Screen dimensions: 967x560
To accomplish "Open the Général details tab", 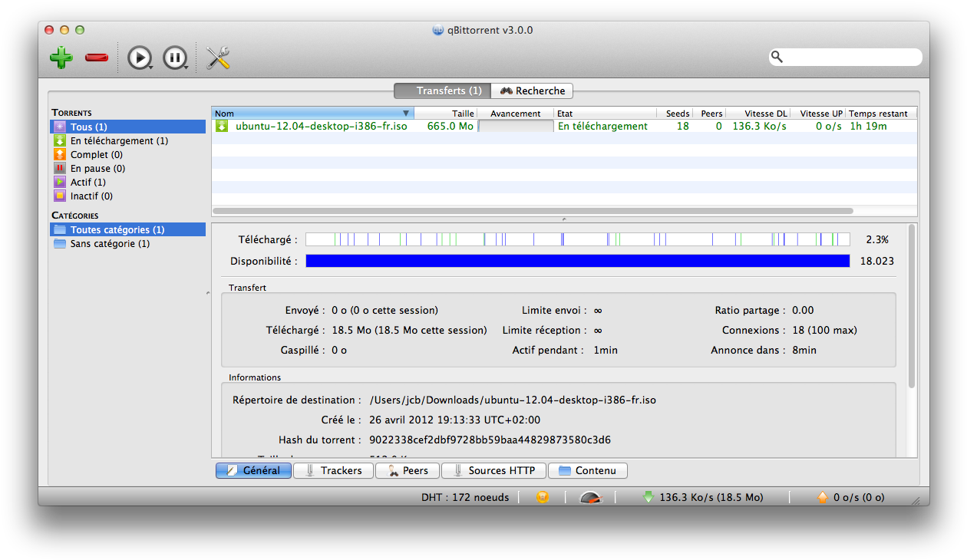I will (x=253, y=470).
